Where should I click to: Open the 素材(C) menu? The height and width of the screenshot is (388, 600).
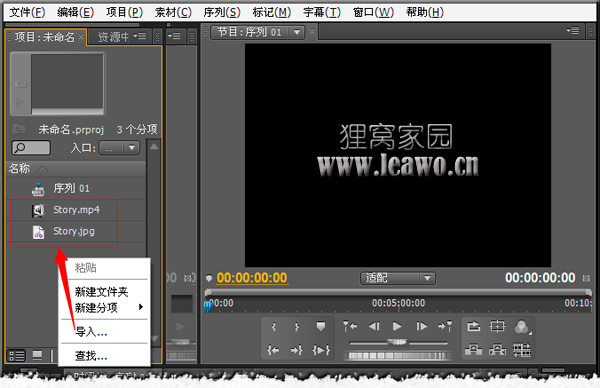coord(173,12)
